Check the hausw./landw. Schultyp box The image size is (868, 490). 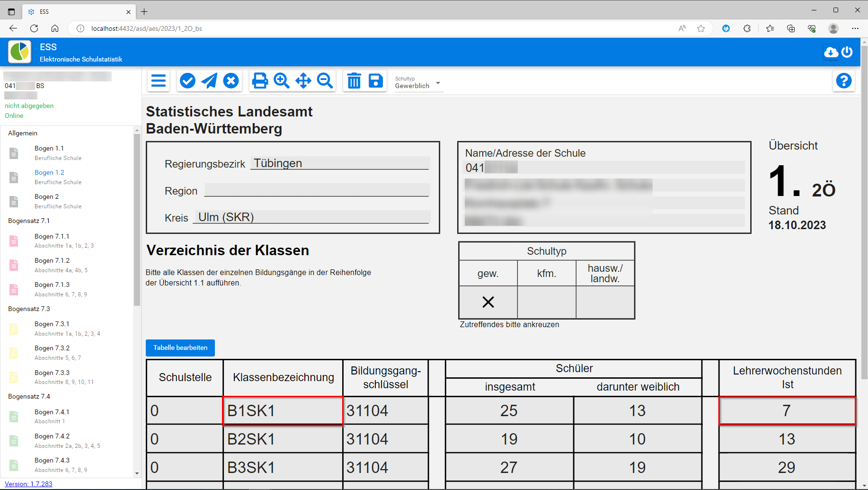coord(605,302)
